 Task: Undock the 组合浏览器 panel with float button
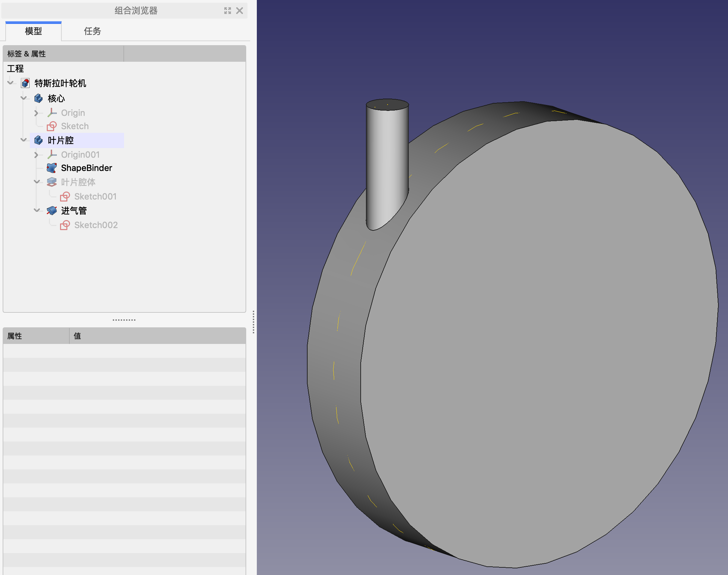pyautogui.click(x=227, y=11)
